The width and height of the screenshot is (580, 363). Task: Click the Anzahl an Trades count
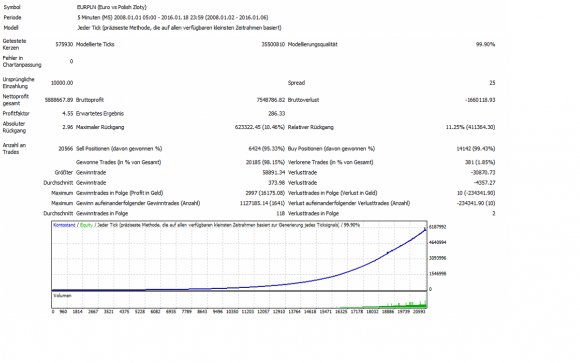tap(66, 149)
